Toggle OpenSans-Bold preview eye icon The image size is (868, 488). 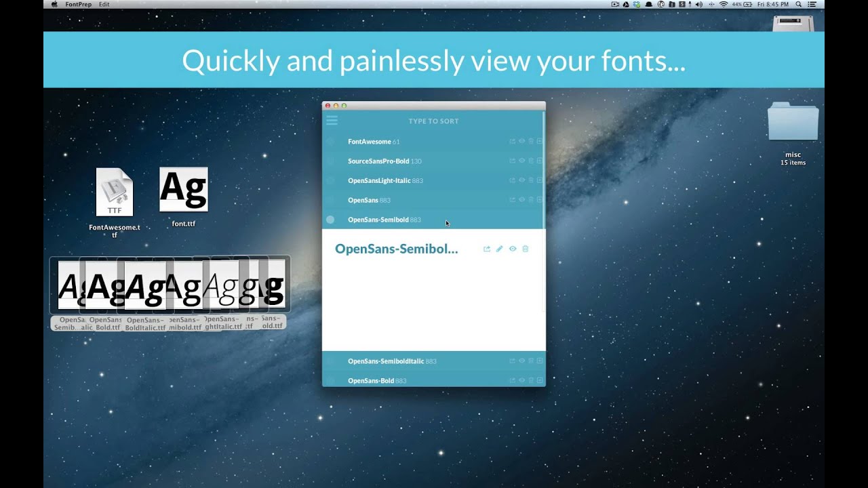tap(522, 380)
